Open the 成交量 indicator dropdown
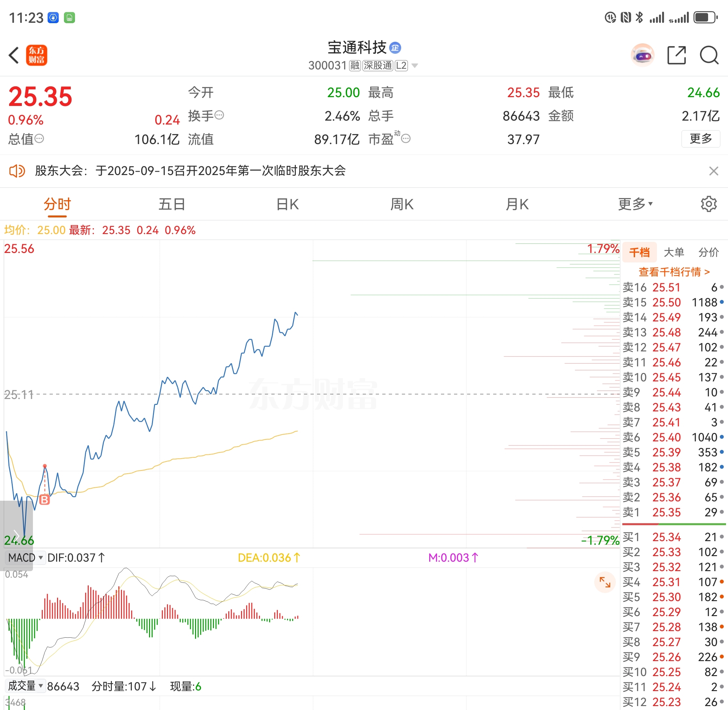The image size is (728, 710). click(25, 686)
